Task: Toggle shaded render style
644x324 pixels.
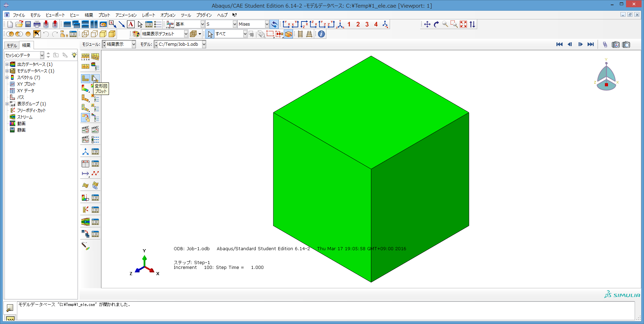Action: [x=112, y=34]
